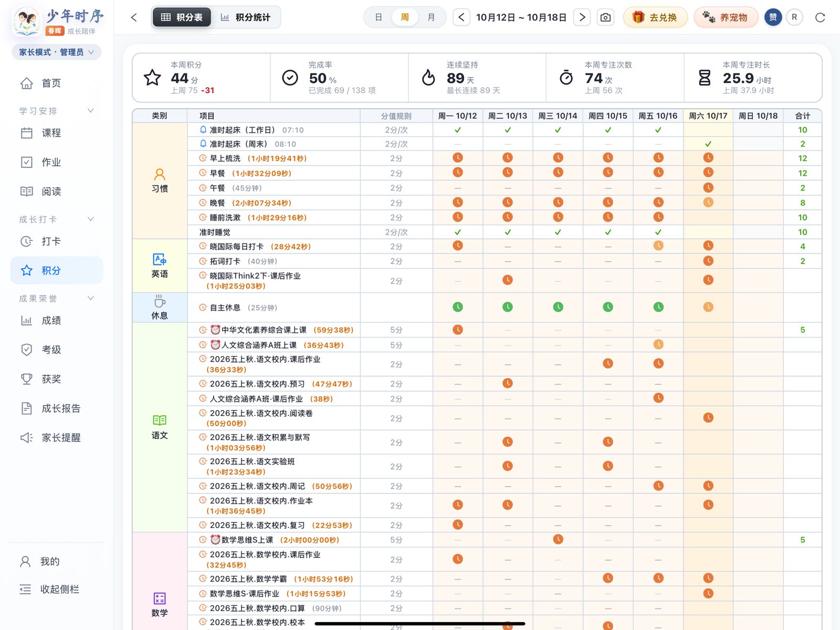Open the 家长模式·管理员 dropdown
This screenshot has width=840, height=630.
pos(56,52)
